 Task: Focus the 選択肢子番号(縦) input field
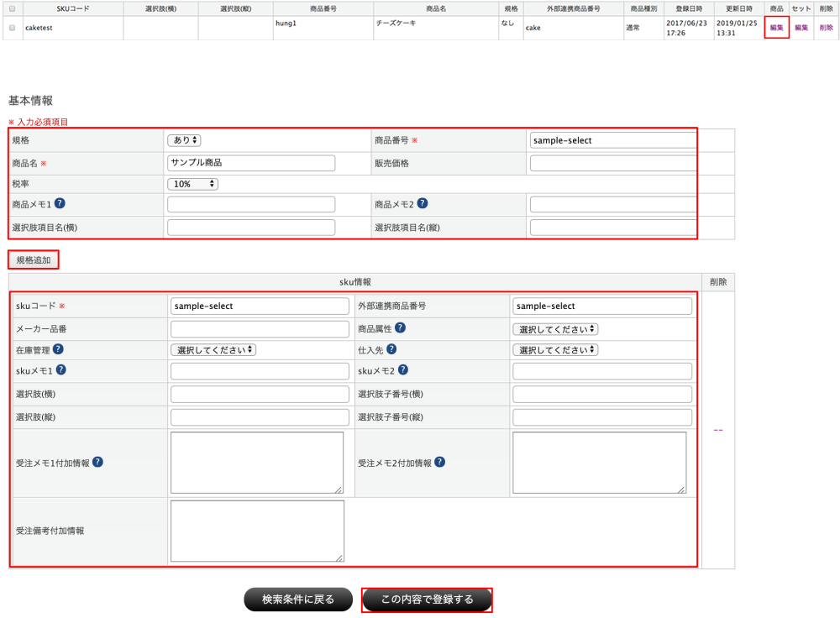pyautogui.click(x=602, y=417)
